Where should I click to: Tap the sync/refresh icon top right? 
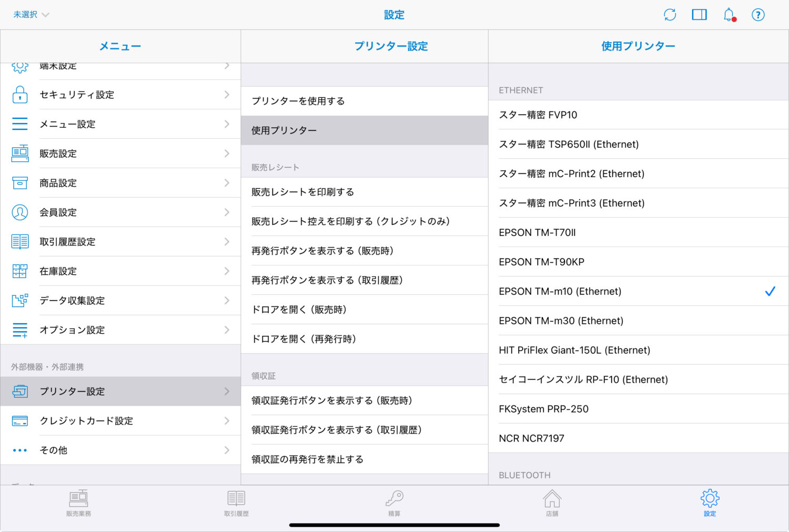click(670, 15)
